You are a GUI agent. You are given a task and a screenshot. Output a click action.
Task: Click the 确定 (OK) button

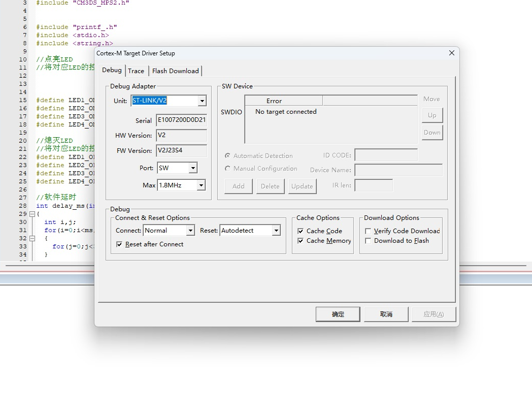pyautogui.click(x=338, y=314)
